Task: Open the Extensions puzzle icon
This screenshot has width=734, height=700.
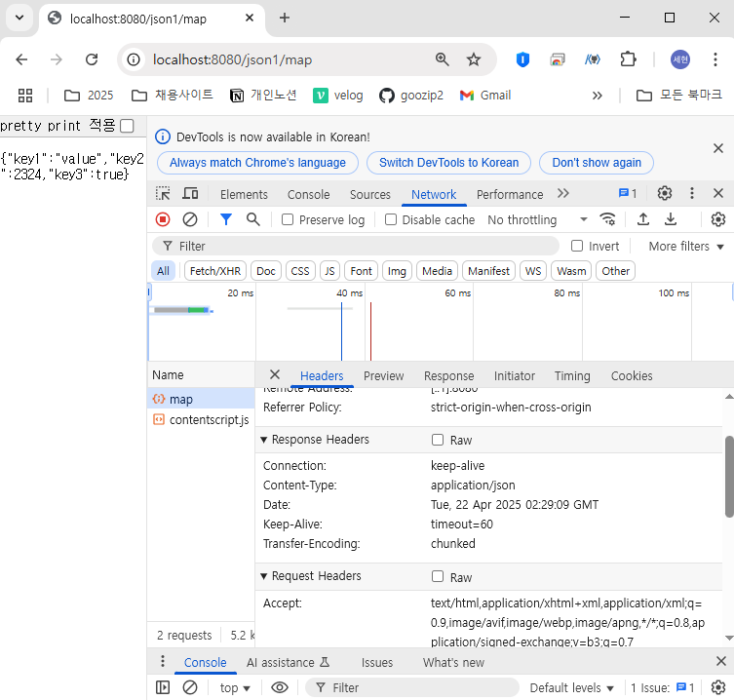Action: (628, 59)
